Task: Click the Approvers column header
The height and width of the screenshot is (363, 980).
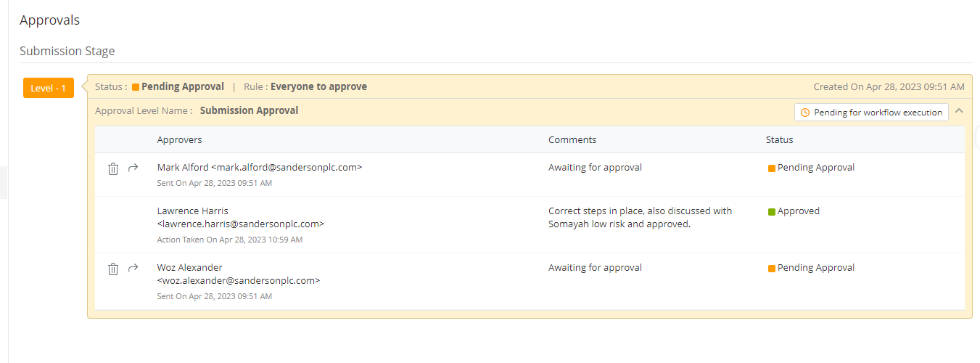Action: pyautogui.click(x=179, y=139)
